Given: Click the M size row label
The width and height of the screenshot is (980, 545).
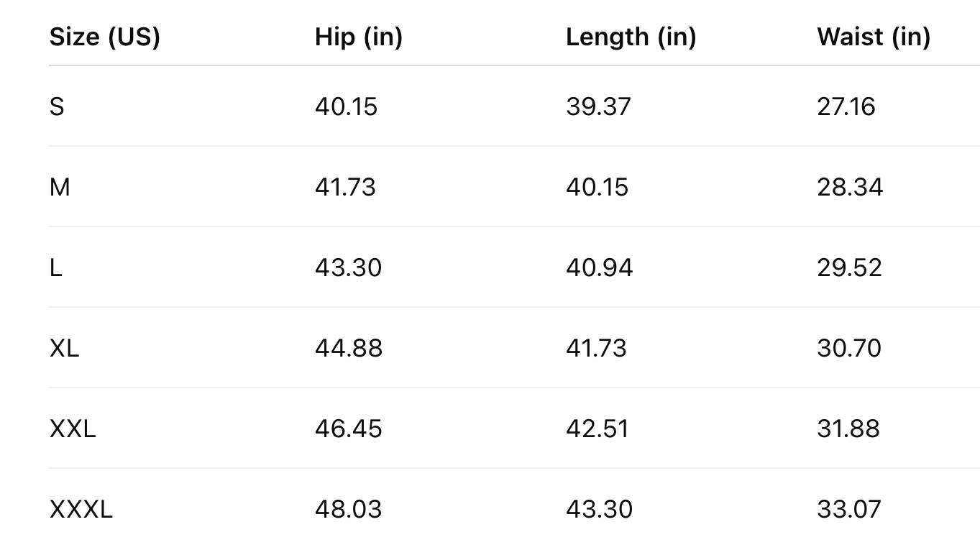Looking at the screenshot, I should (60, 187).
